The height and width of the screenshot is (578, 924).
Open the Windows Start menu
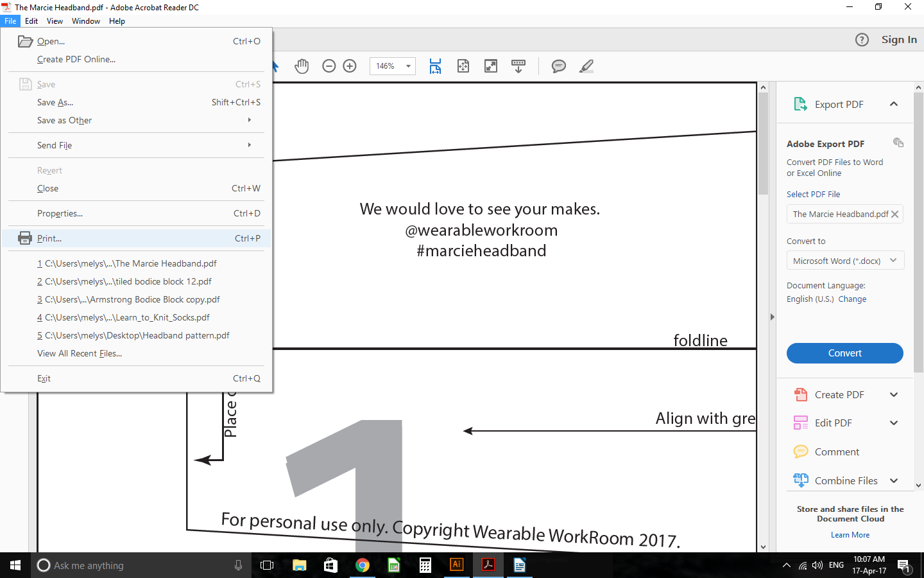click(x=15, y=565)
